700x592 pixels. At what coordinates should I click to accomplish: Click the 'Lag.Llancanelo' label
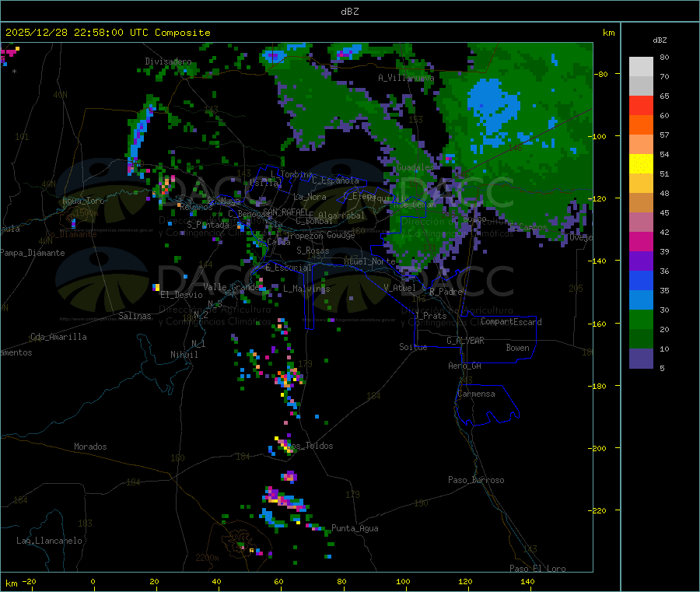click(x=49, y=541)
